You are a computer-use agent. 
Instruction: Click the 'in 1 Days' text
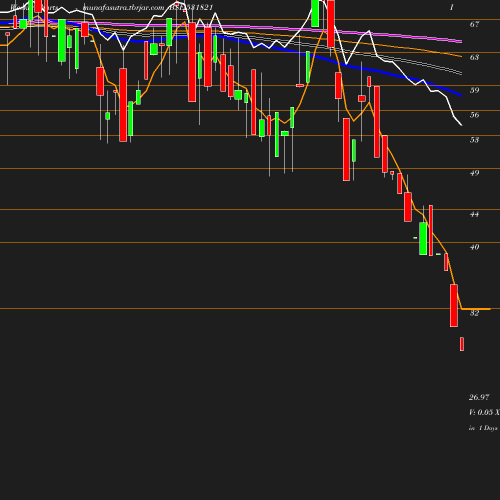483,428
